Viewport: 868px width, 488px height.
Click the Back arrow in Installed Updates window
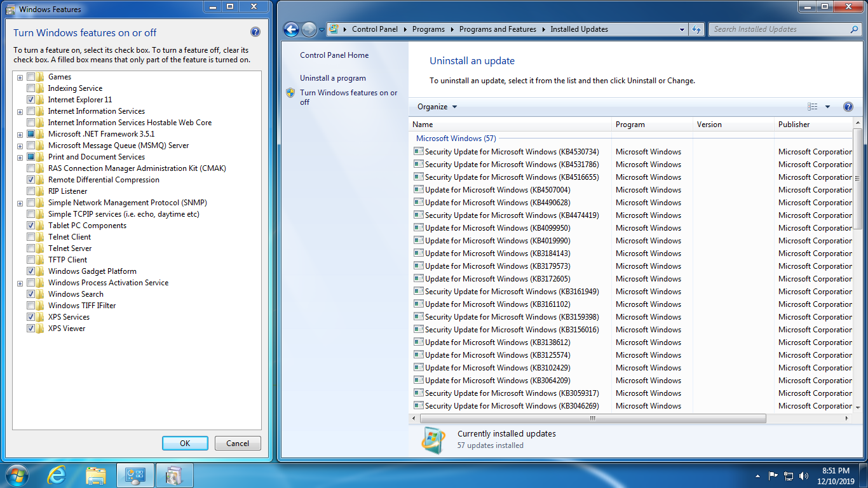point(291,29)
